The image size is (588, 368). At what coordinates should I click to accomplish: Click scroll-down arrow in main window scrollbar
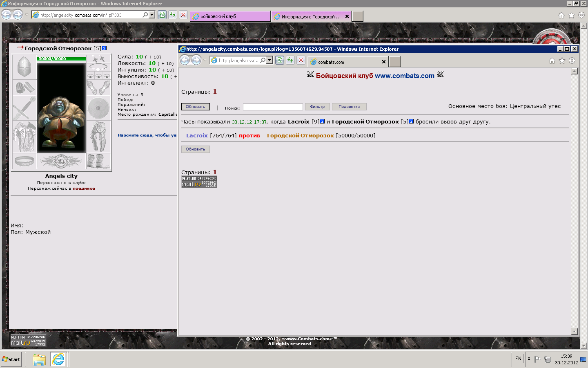(x=584, y=346)
